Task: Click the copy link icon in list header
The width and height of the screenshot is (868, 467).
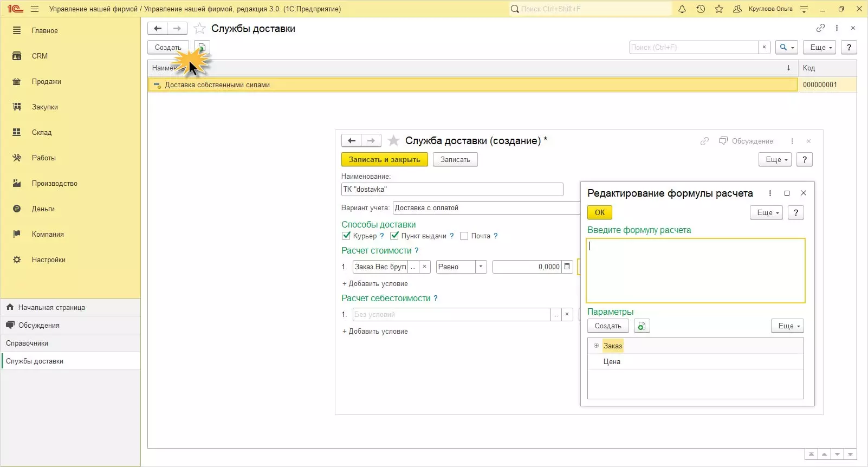Action: pyautogui.click(x=820, y=28)
